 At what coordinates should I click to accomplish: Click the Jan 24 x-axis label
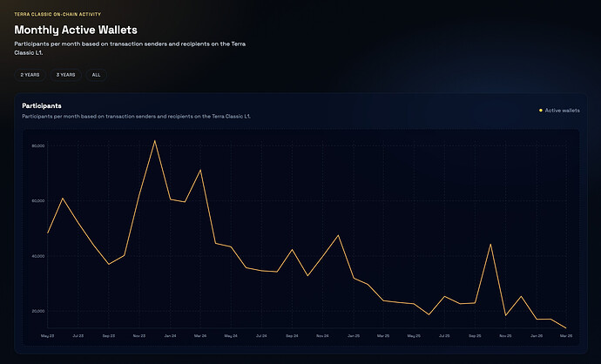coord(169,334)
